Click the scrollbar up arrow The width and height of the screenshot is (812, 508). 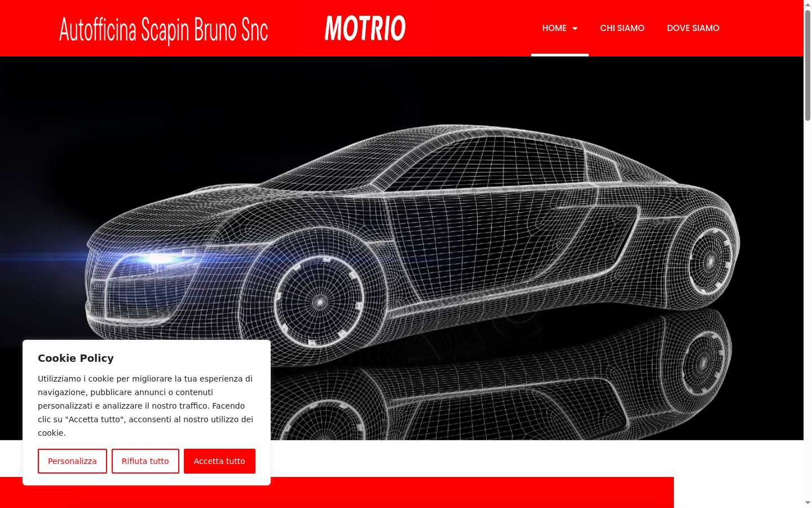coord(807,5)
